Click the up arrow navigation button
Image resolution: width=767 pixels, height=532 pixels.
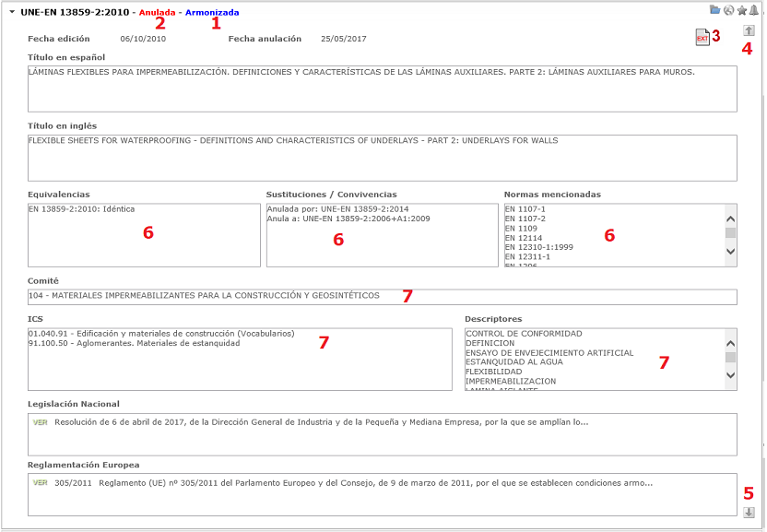pyautogui.click(x=749, y=30)
